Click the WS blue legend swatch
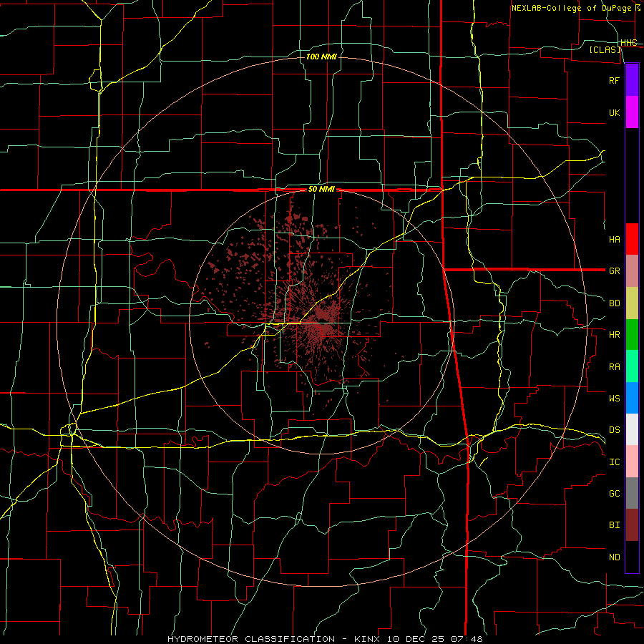Image resolution: width=644 pixels, height=644 pixels. pos(632,398)
